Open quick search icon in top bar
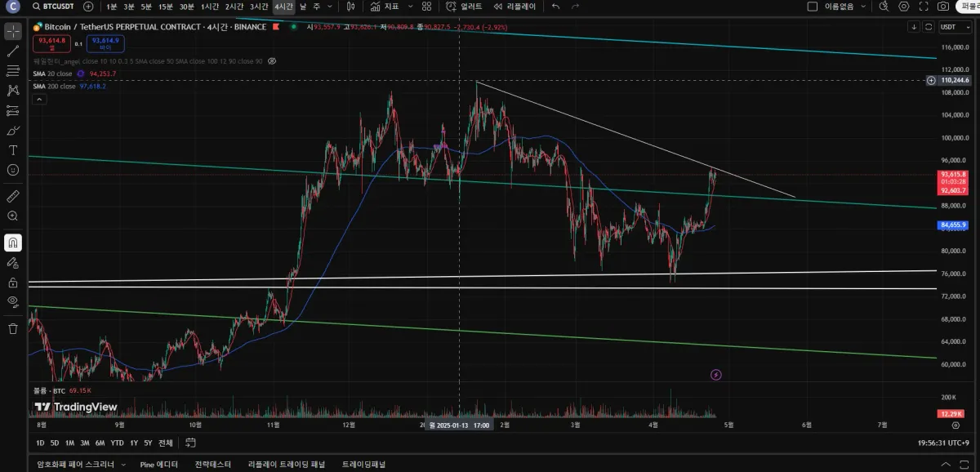The width and height of the screenshot is (980, 472). click(x=884, y=7)
